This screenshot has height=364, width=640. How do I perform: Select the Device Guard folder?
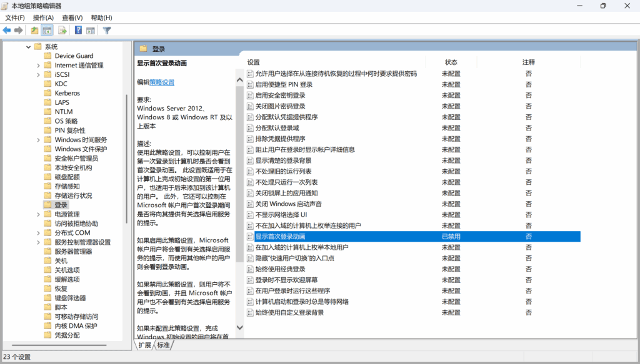coord(74,56)
